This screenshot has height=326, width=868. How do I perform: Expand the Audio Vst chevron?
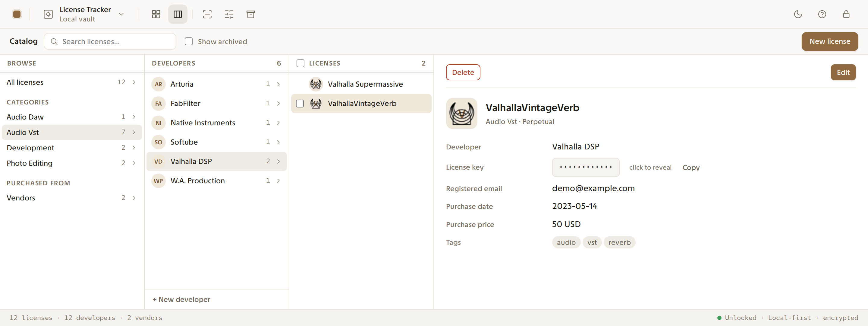coord(134,132)
